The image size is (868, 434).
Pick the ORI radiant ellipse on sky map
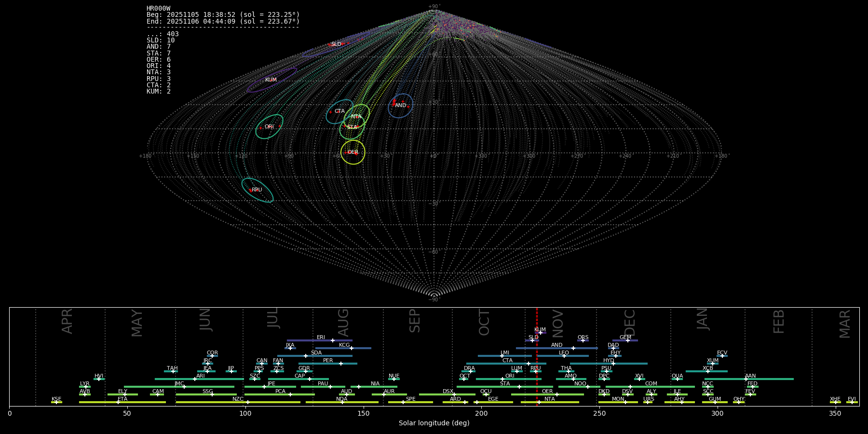pyautogui.click(x=269, y=127)
